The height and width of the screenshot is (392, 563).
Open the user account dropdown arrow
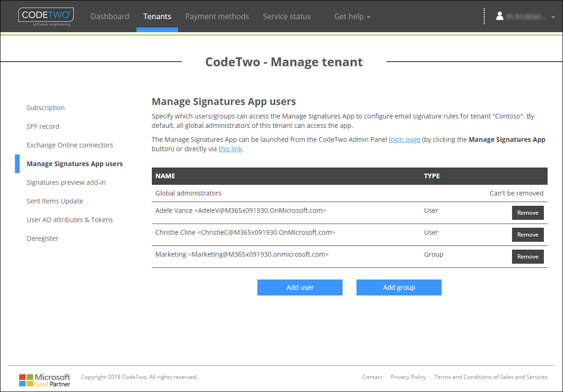point(553,17)
